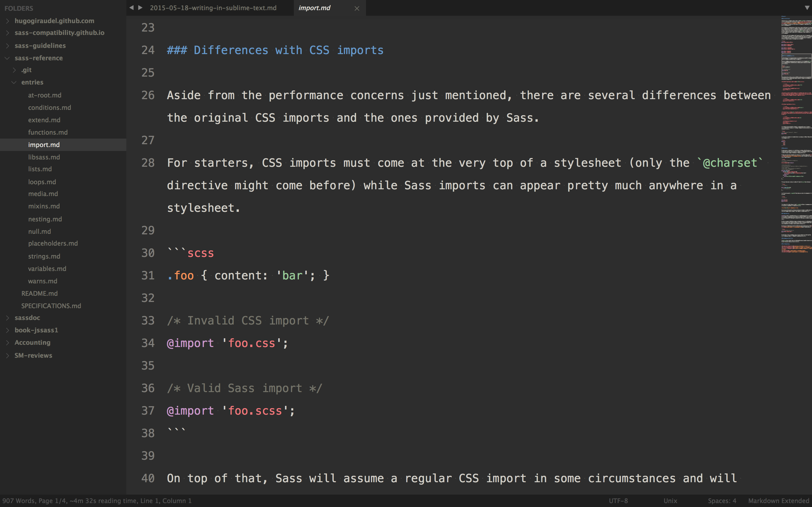
Task: Select SPECIFICATIONS.md in the file tree
Action: pos(51,306)
